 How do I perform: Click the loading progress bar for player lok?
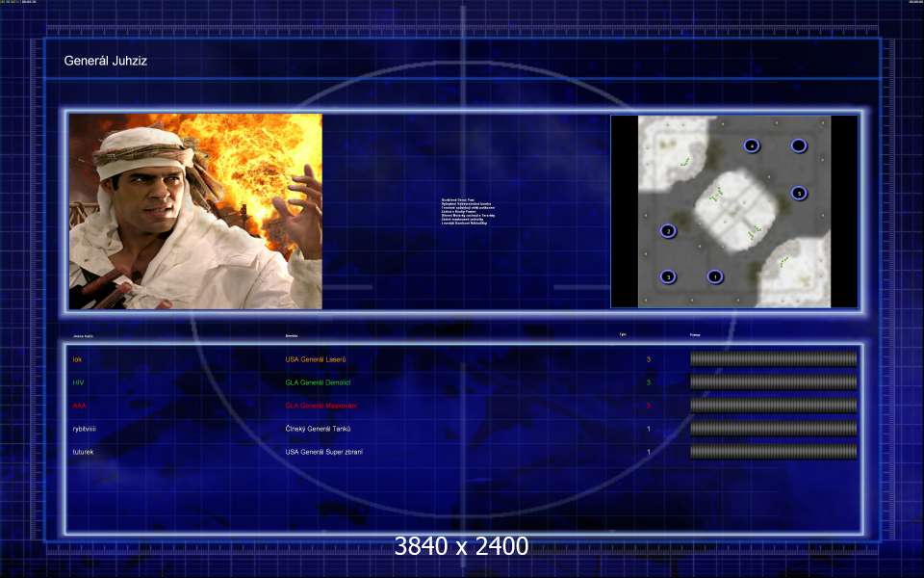tap(773, 358)
